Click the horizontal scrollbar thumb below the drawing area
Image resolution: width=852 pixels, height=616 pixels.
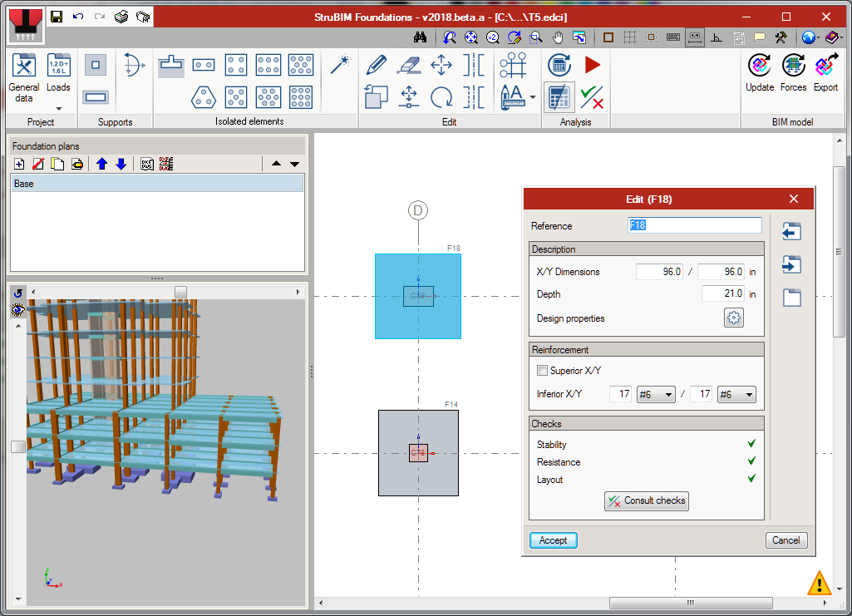pos(691,603)
